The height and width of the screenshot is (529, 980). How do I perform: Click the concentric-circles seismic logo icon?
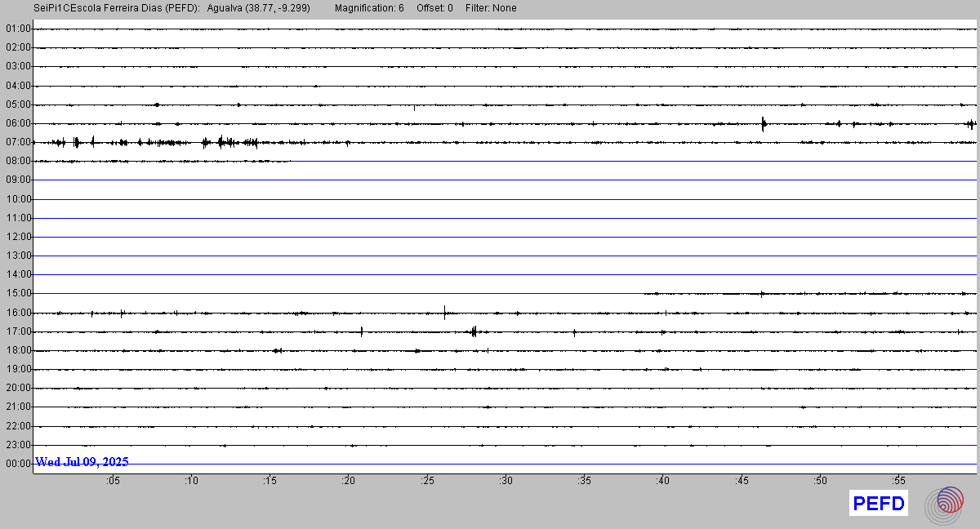tap(944, 505)
